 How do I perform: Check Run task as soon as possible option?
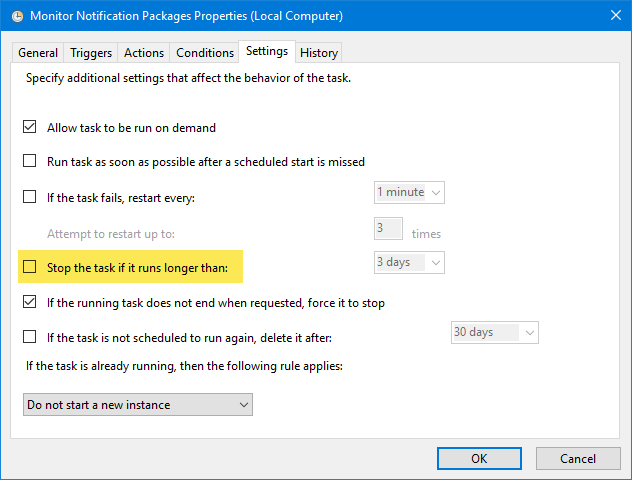point(29,161)
